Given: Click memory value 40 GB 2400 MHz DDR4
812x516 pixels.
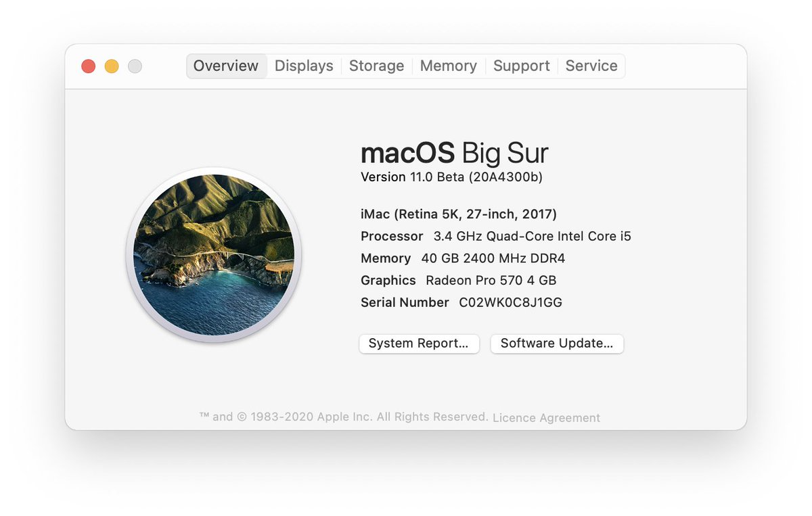Looking at the screenshot, I should click(x=493, y=258).
